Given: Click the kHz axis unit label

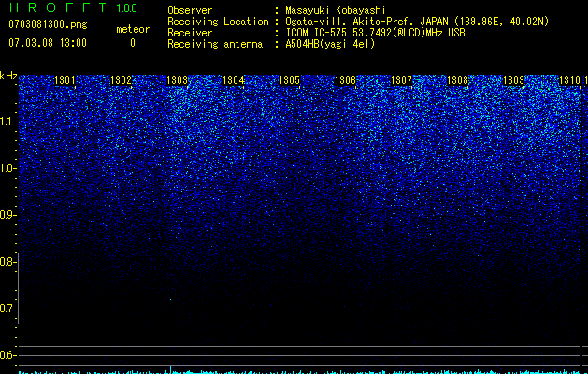Looking at the screenshot, I should click(8, 76).
